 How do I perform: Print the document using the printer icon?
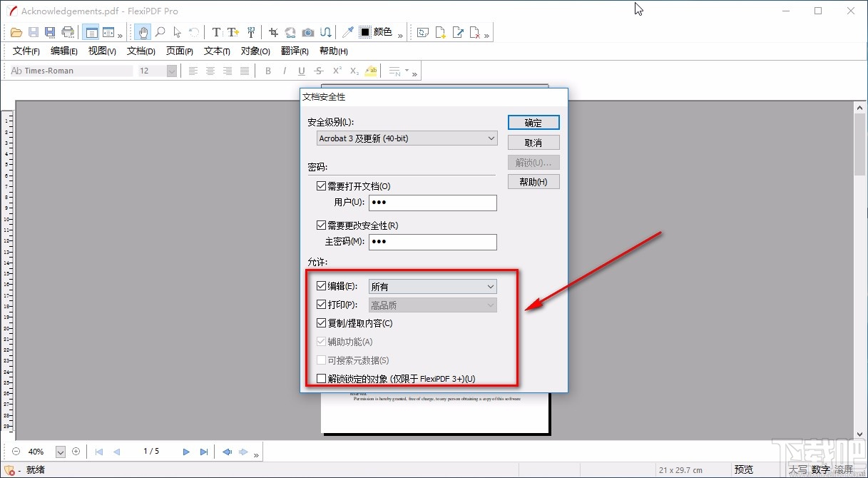pos(67,32)
